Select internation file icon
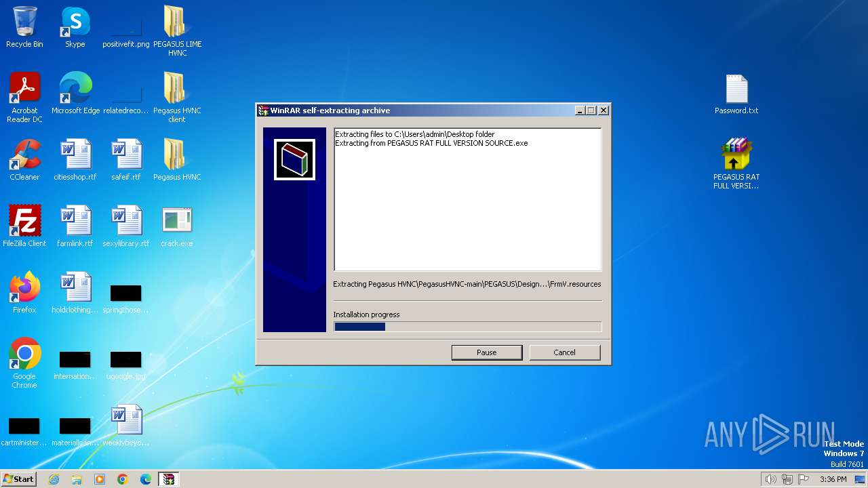This screenshot has width=868, height=488. coord(75,365)
